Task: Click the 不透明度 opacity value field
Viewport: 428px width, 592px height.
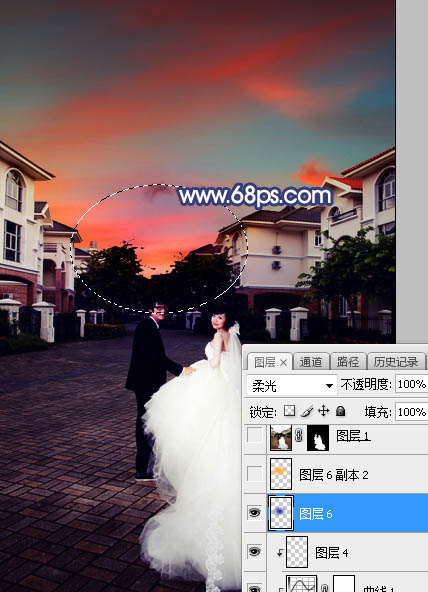Action: pyautogui.click(x=411, y=384)
